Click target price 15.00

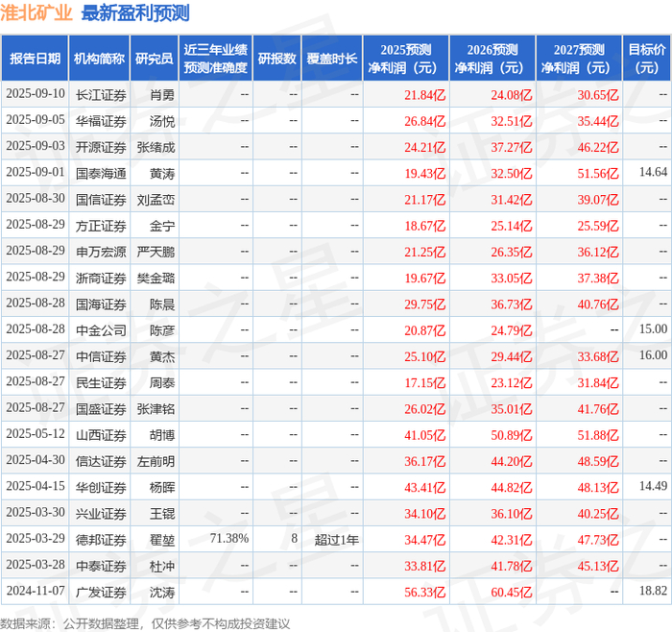pos(653,328)
